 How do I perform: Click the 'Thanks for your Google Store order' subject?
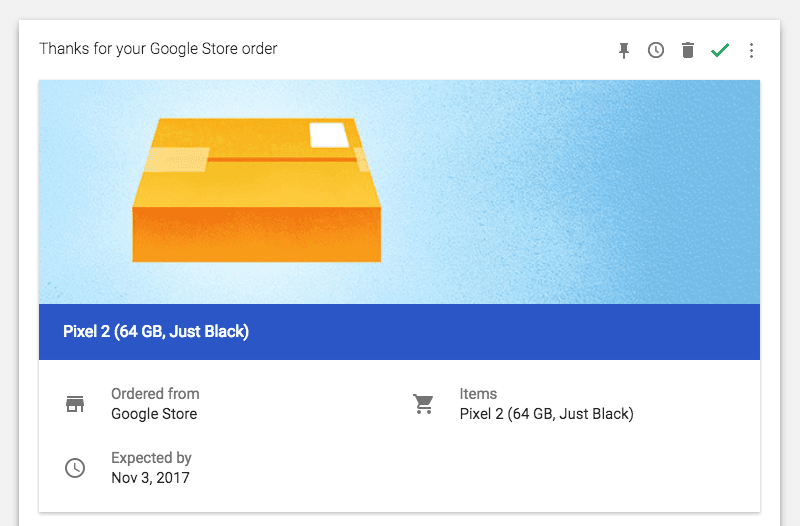[x=158, y=49]
